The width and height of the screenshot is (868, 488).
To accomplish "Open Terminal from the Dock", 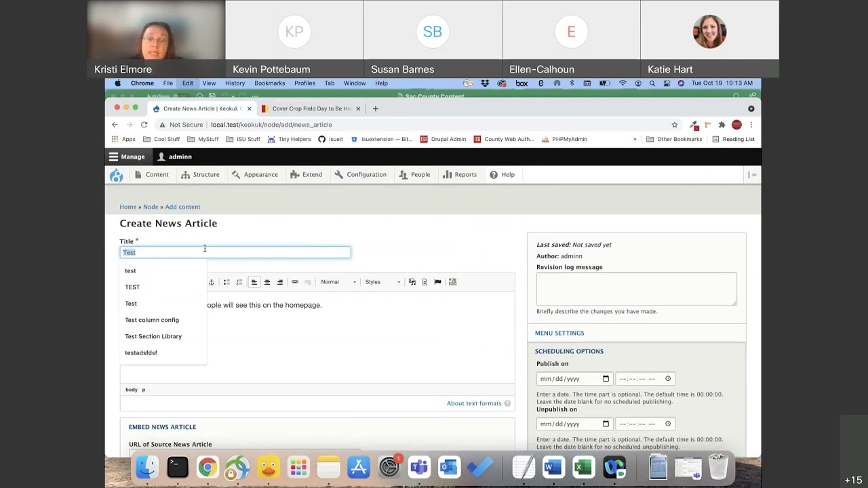I will coord(178,467).
